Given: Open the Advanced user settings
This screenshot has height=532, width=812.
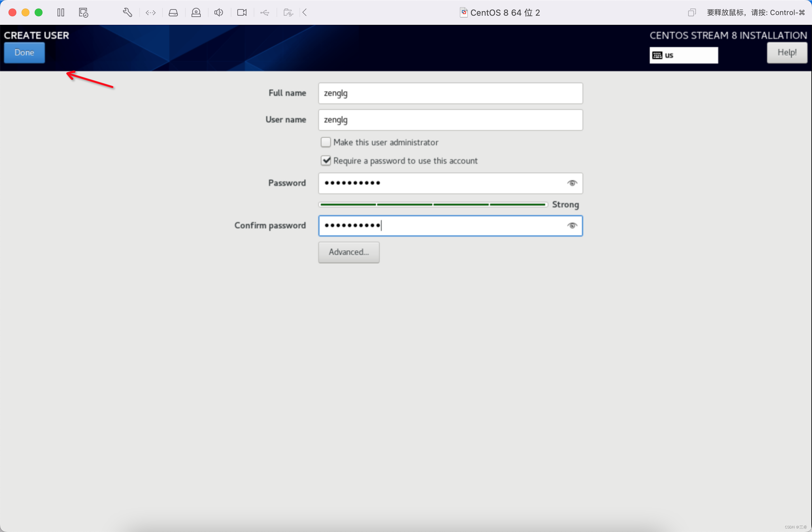Looking at the screenshot, I should (349, 252).
